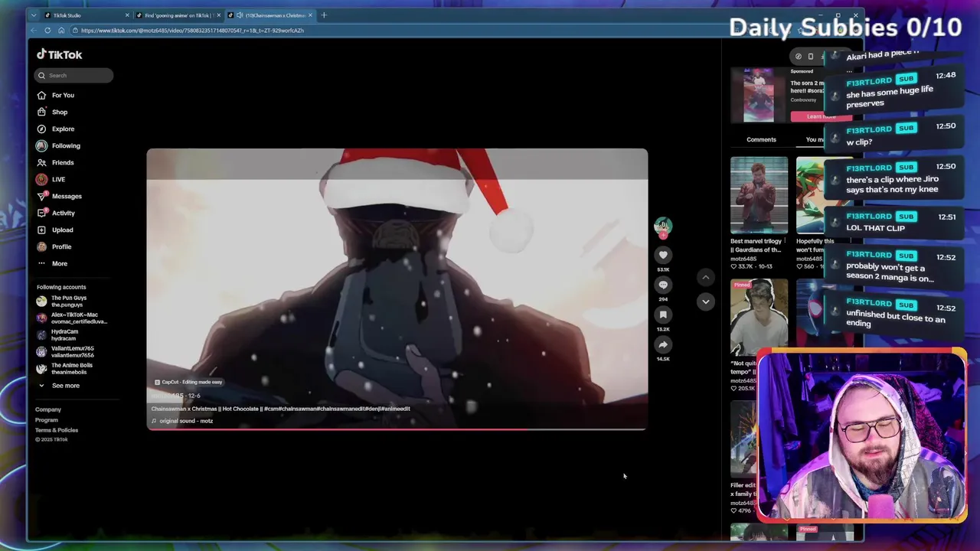Open the Comments tab

(761, 139)
